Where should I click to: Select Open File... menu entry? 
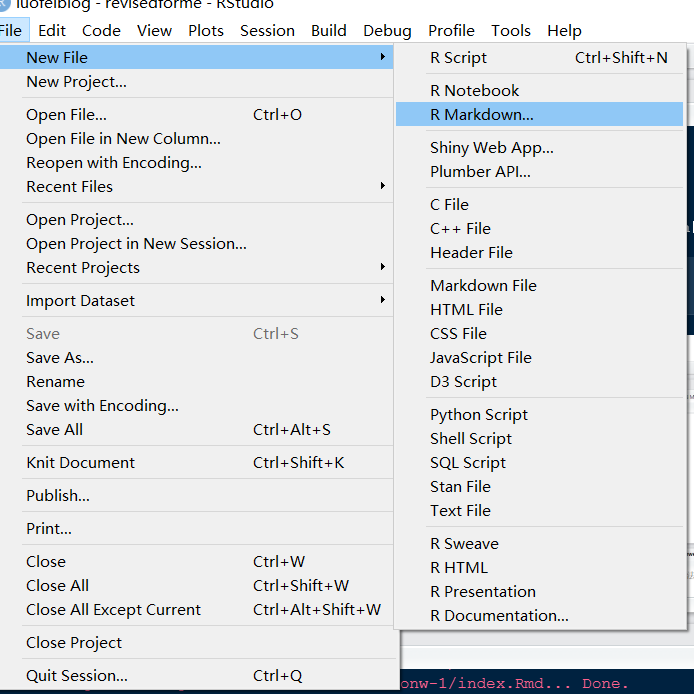tap(66, 115)
